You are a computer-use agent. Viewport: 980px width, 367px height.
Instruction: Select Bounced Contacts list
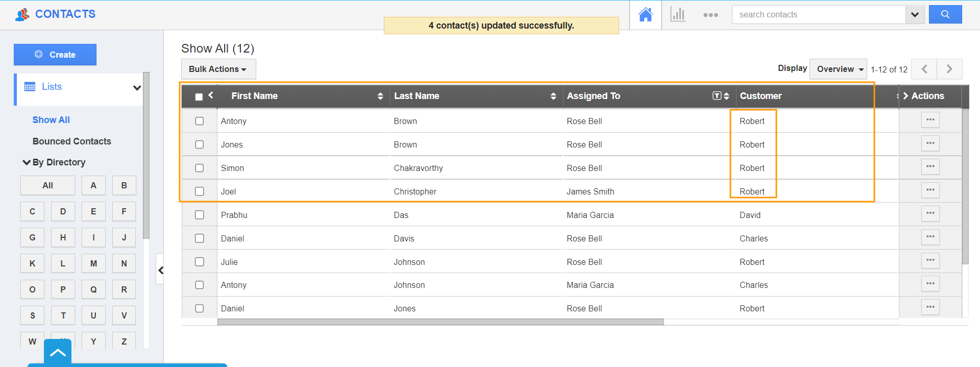(x=71, y=141)
